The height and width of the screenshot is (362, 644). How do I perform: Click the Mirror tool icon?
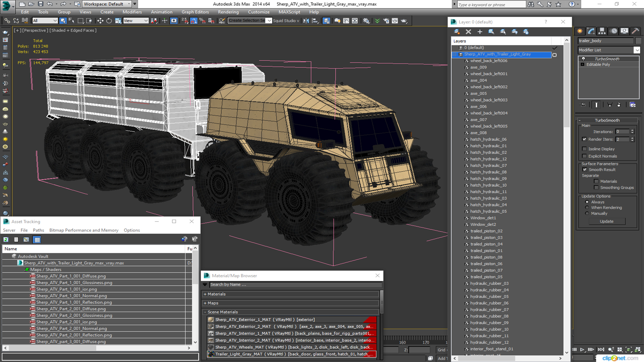click(306, 21)
